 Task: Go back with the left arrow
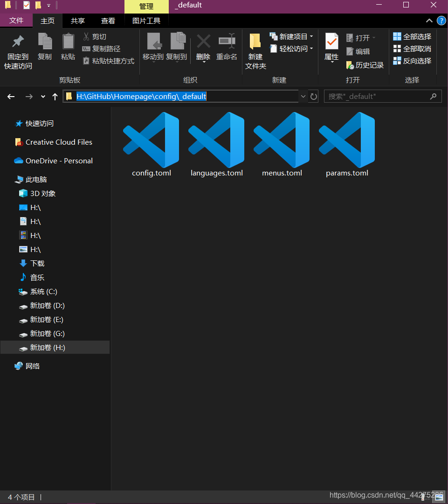click(x=11, y=97)
